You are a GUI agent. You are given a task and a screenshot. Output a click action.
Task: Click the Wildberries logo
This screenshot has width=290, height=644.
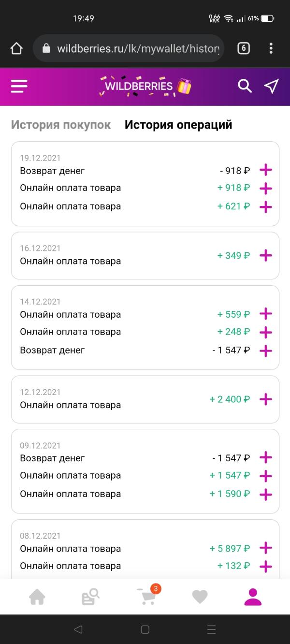click(145, 87)
